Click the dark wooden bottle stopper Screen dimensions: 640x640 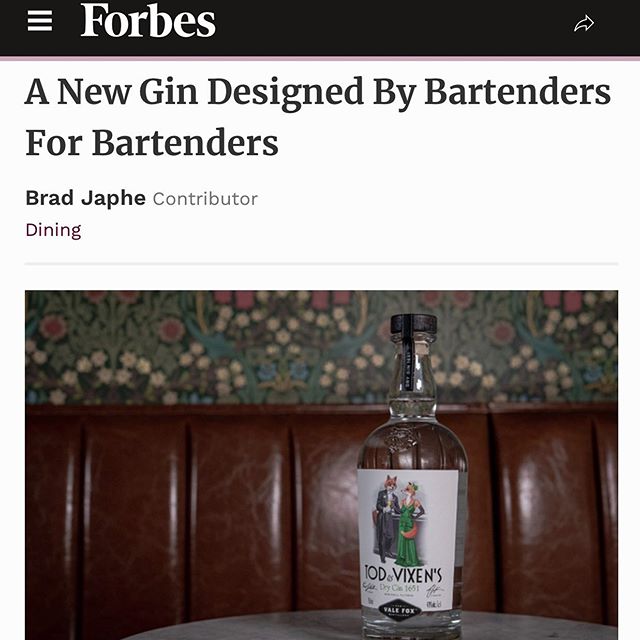click(413, 324)
